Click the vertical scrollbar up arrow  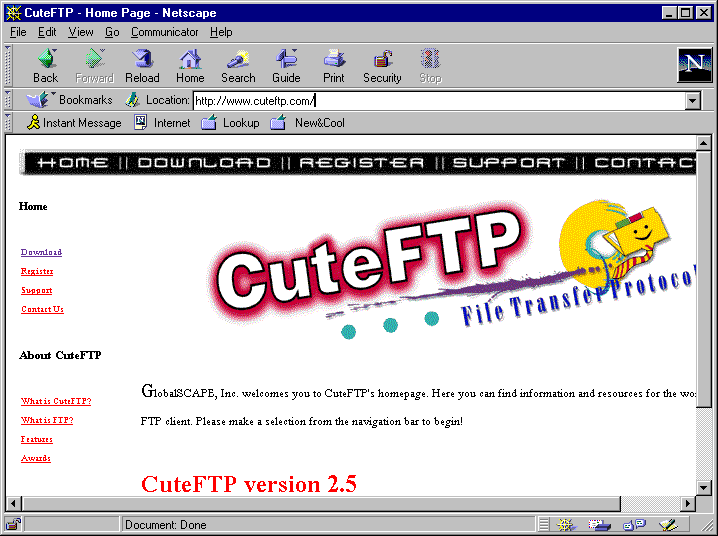pos(704,143)
